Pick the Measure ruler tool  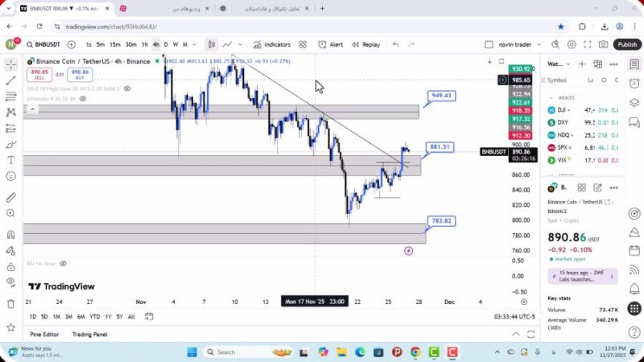click(10, 197)
